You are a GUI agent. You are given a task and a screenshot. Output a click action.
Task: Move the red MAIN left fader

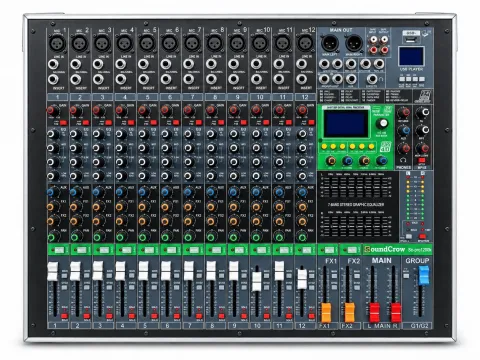374,313
